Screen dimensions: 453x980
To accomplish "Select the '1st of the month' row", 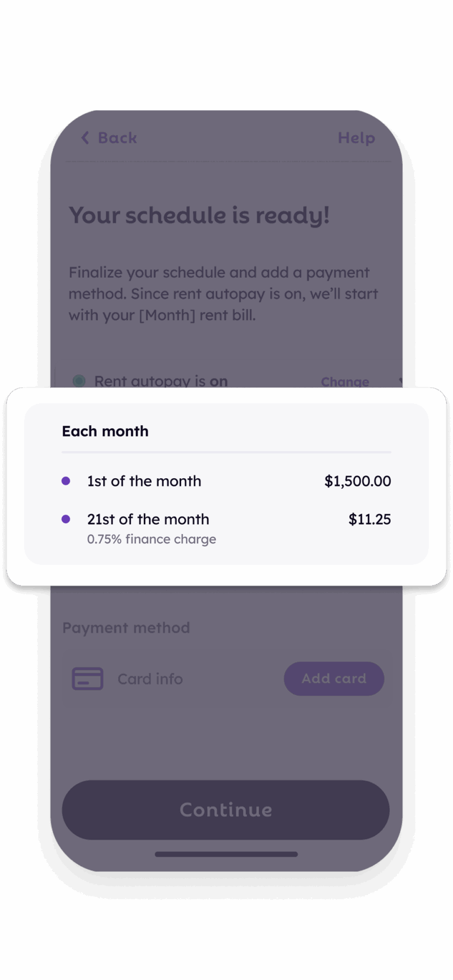I will coord(226,481).
